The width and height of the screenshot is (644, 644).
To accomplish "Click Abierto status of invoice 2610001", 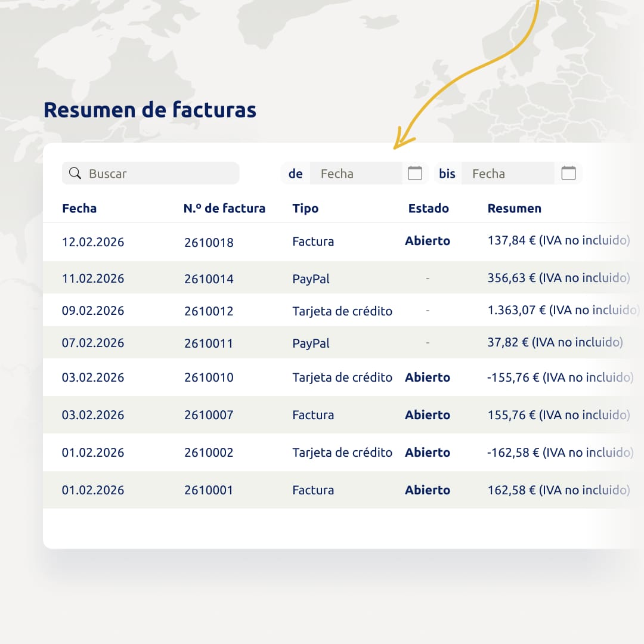I will [428, 490].
